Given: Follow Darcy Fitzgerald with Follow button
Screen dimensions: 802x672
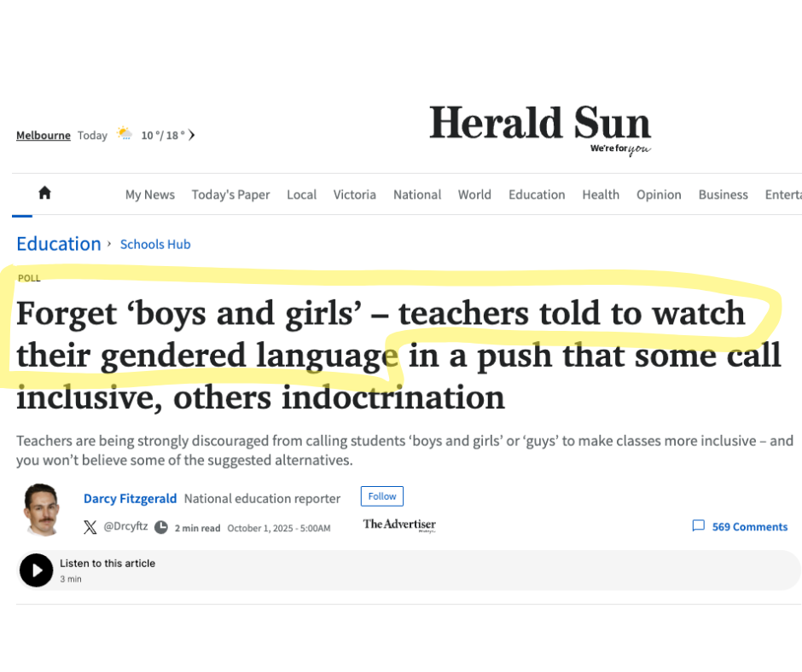Looking at the screenshot, I should click(381, 496).
